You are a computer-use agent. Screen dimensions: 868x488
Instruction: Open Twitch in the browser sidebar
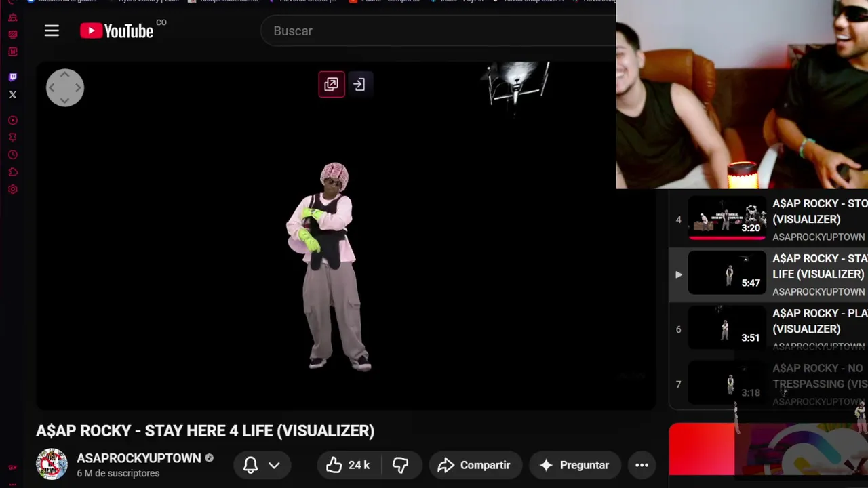[x=13, y=77]
